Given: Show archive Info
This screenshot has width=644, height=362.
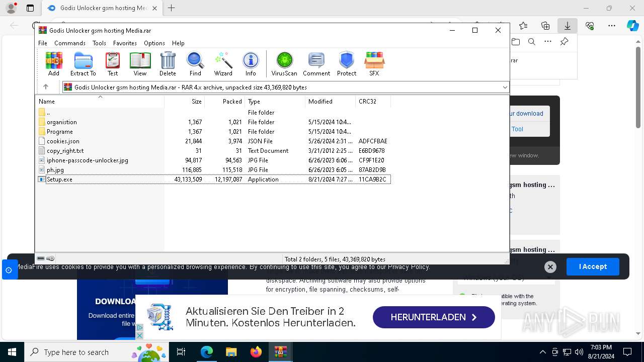Looking at the screenshot, I should (251, 64).
